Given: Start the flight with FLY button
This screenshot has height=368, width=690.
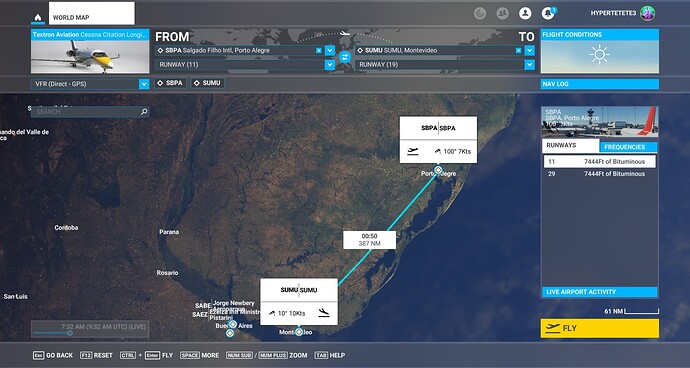Looking at the screenshot, I should [x=599, y=328].
